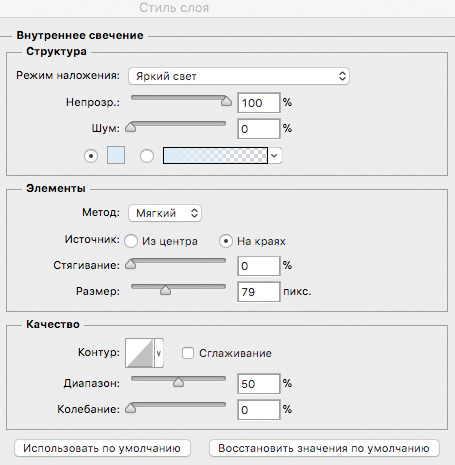The image size is (455, 465).
Task: Click the gradient preview bar
Action: (x=215, y=156)
